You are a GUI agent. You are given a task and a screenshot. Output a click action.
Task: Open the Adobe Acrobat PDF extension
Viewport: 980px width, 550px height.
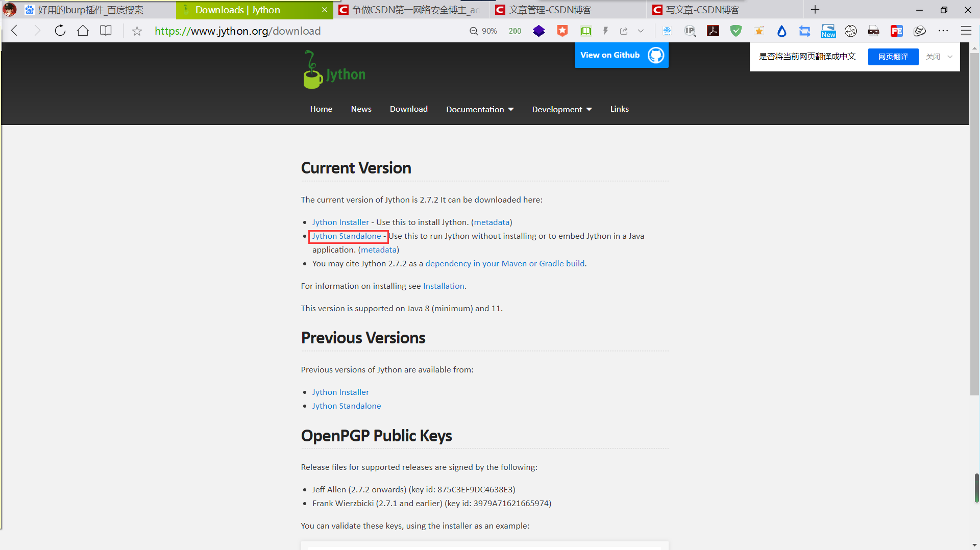click(713, 31)
